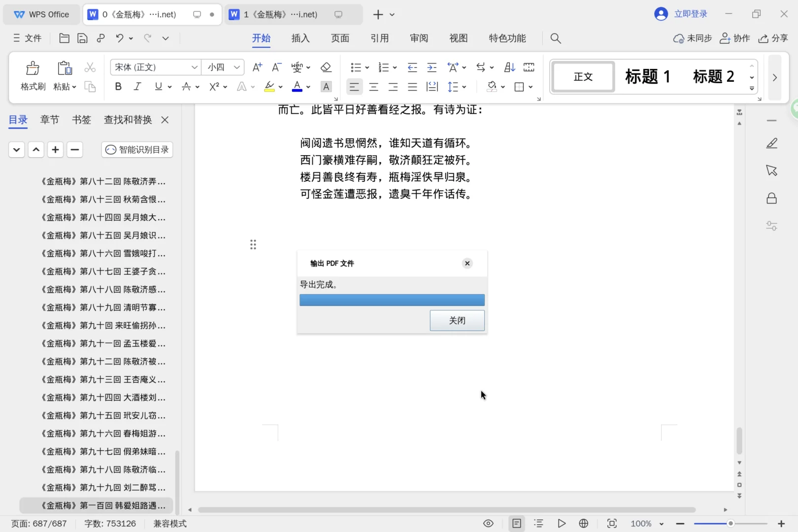The width and height of the screenshot is (798, 532).
Task: Open the 文件 menu
Action: pyautogui.click(x=28, y=38)
